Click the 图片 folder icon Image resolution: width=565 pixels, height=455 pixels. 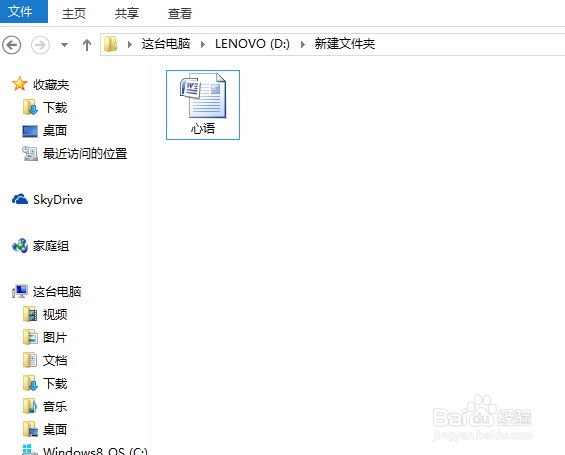(x=30, y=337)
